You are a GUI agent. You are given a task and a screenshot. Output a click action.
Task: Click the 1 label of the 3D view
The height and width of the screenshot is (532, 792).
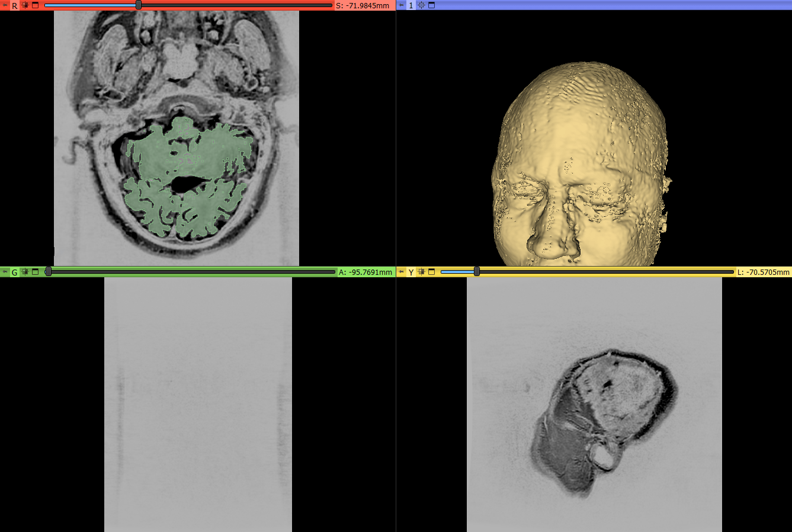click(x=411, y=6)
